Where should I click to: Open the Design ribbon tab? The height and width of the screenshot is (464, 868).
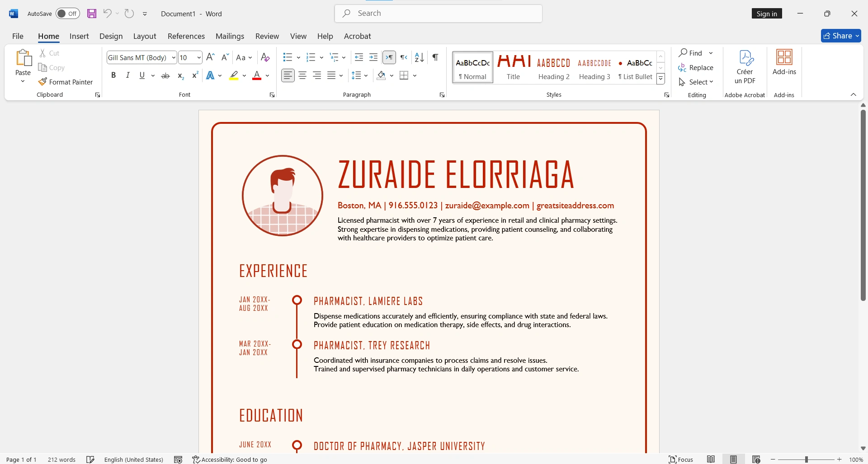[110, 36]
